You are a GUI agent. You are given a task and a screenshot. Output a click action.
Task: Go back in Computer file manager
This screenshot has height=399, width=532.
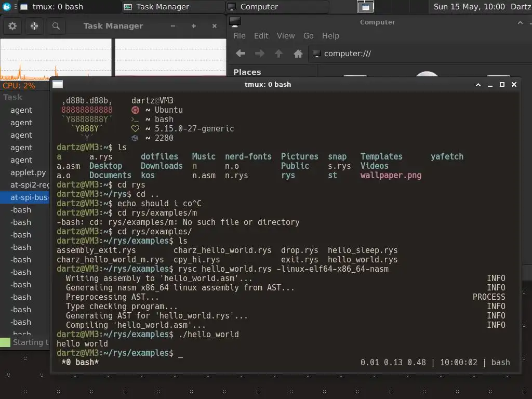click(x=241, y=54)
